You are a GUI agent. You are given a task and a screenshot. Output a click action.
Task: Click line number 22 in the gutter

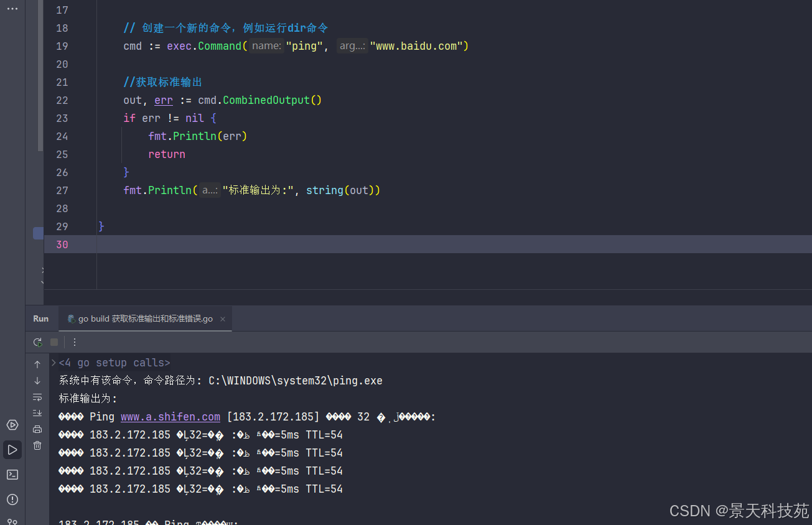click(x=62, y=100)
